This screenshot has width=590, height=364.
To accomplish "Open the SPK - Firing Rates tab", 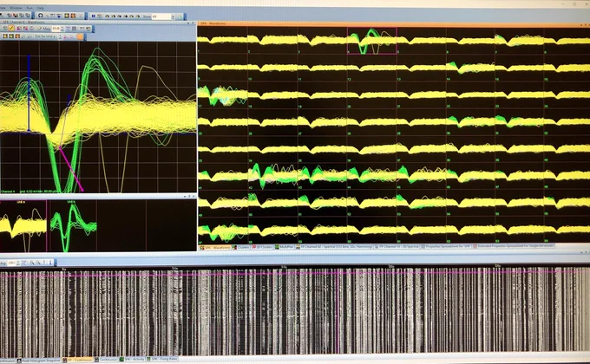I will point(162,359).
